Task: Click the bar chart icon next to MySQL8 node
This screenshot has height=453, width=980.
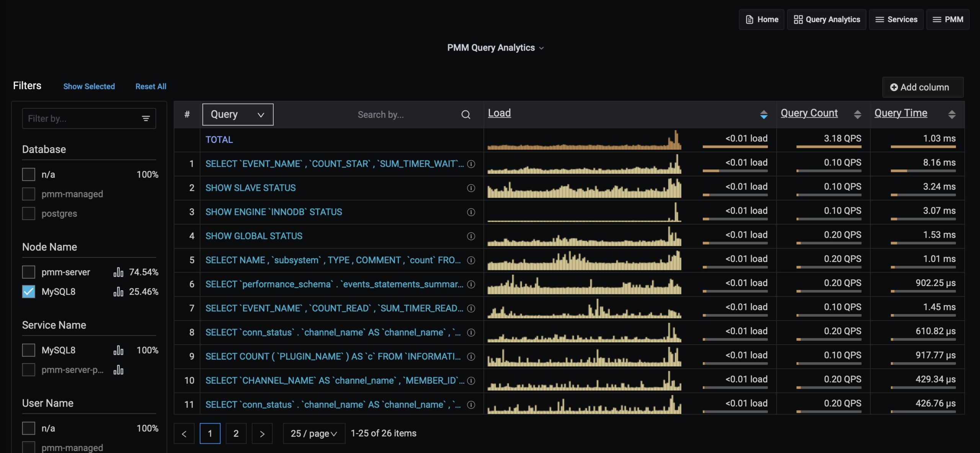Action: [x=118, y=291]
